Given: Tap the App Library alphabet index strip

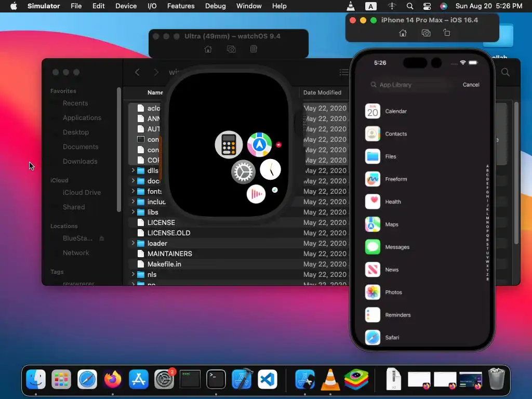Looking at the screenshot, I should tap(487, 222).
